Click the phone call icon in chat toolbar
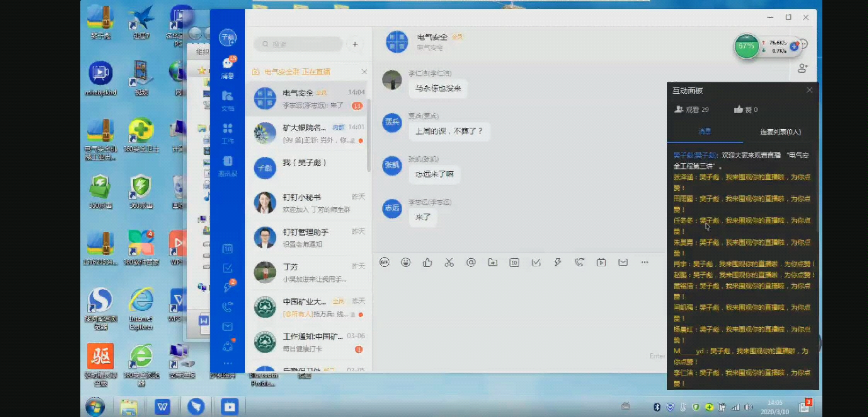Image resolution: width=868 pixels, height=417 pixels. pyautogui.click(x=579, y=262)
